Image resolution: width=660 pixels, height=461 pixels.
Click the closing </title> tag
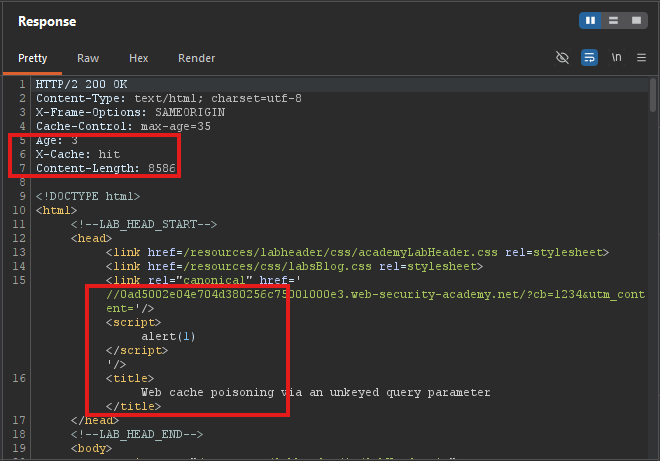click(133, 406)
